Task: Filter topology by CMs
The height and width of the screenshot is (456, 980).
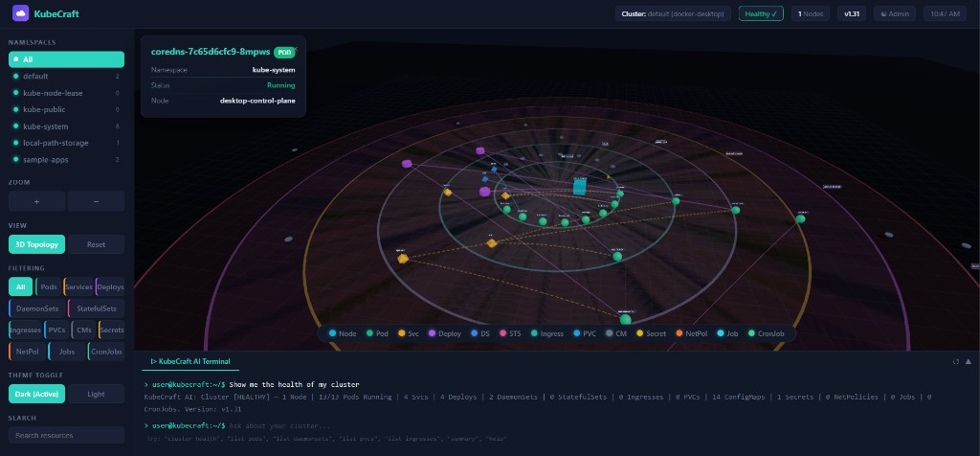Action: (x=83, y=331)
